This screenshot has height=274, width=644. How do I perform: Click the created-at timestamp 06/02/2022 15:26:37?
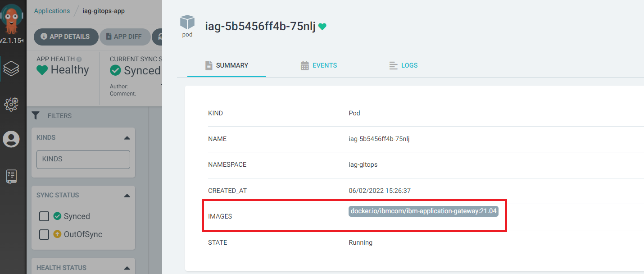point(380,191)
